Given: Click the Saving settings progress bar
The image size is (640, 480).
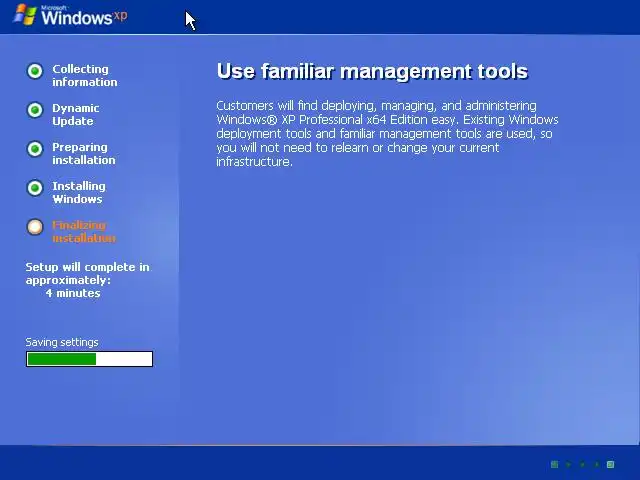Looking at the screenshot, I should click(89, 359).
